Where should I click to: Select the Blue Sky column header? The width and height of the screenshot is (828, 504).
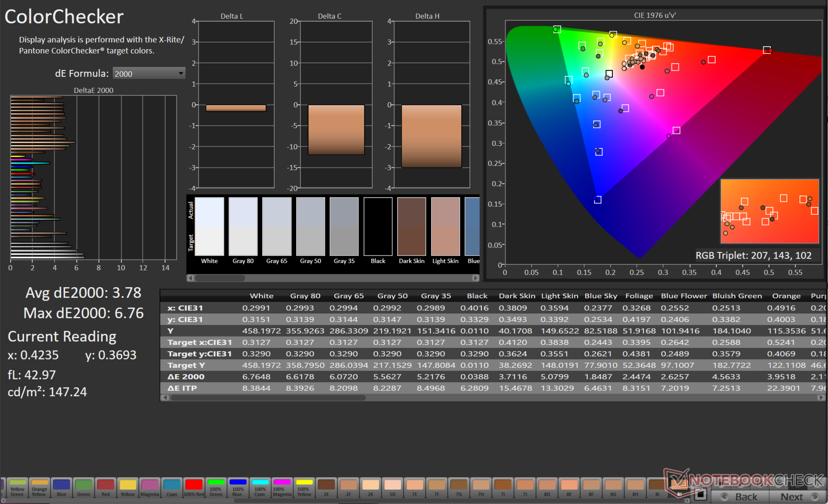[x=600, y=296]
